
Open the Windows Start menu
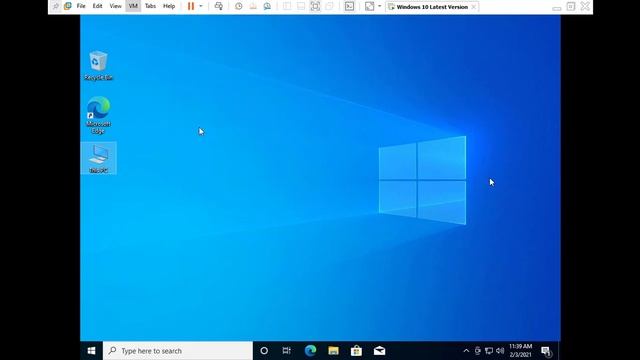tap(91, 351)
